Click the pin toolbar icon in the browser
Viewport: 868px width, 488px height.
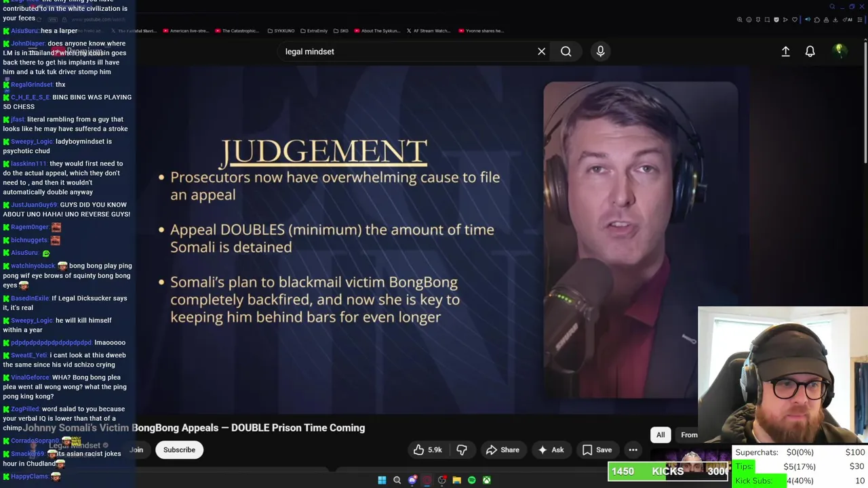[x=758, y=20]
